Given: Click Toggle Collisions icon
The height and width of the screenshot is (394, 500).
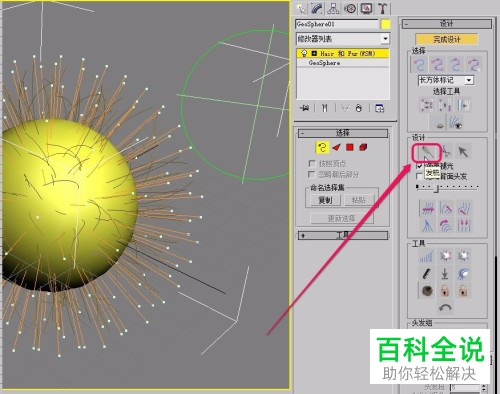Looking at the screenshot, I should [463, 274].
